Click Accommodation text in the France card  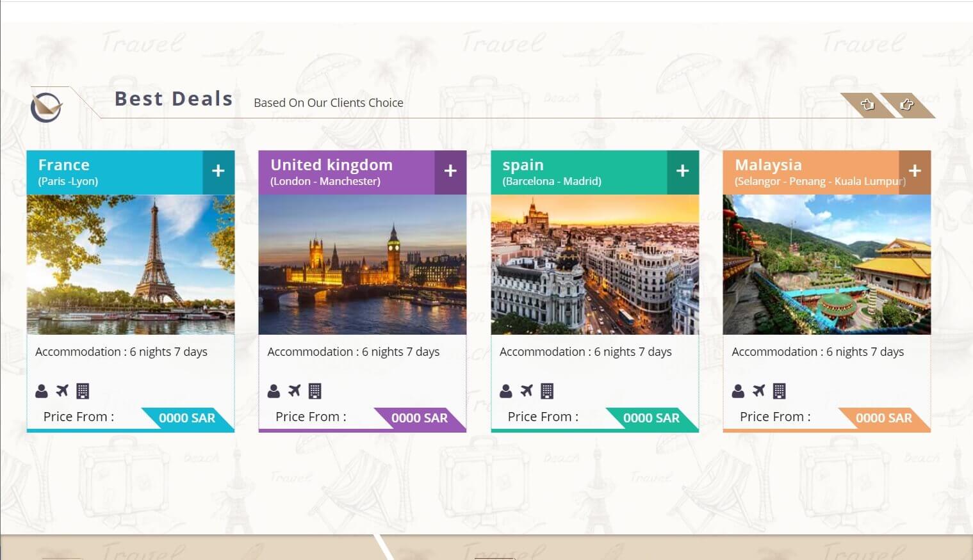coord(121,351)
